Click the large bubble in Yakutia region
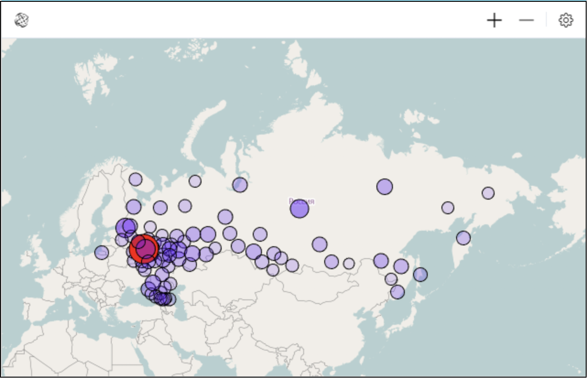588x379 pixels. [385, 187]
